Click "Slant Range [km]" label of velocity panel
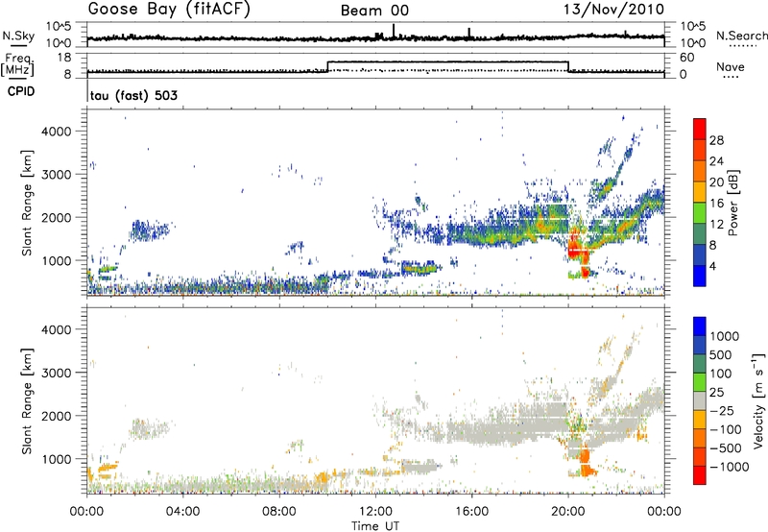768x532 pixels. pos(27,400)
